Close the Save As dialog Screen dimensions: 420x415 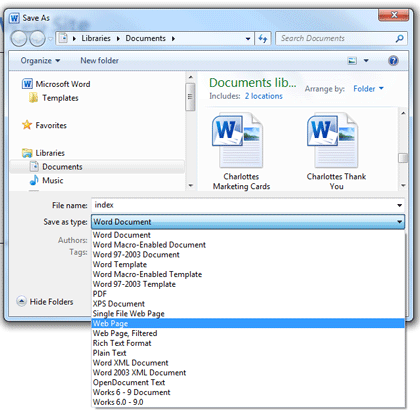393,15
